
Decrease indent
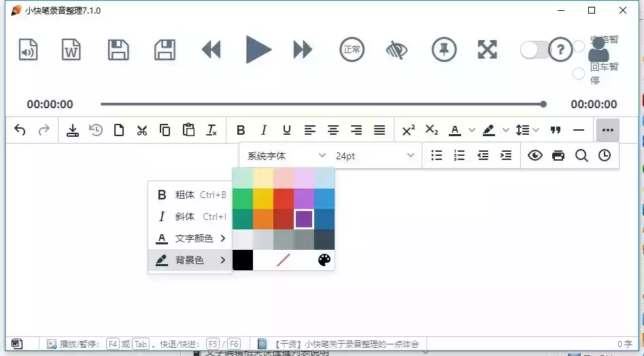click(x=483, y=155)
